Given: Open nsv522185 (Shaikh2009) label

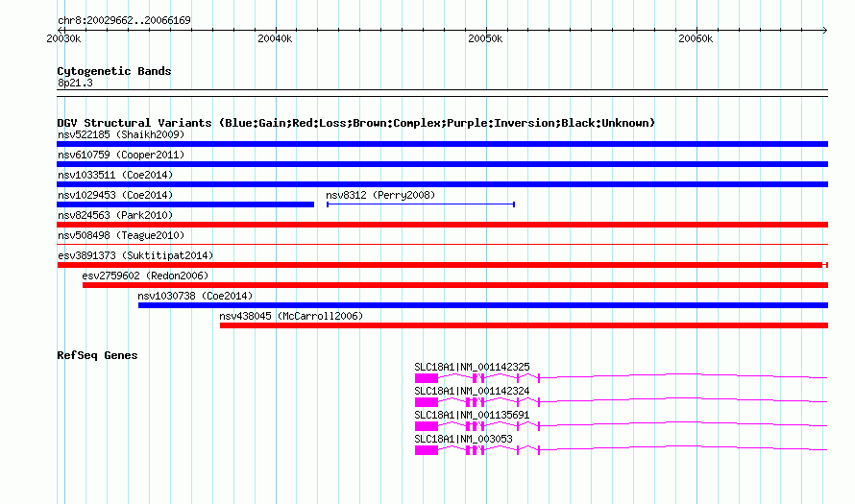Looking at the screenshot, I should tap(121, 134).
